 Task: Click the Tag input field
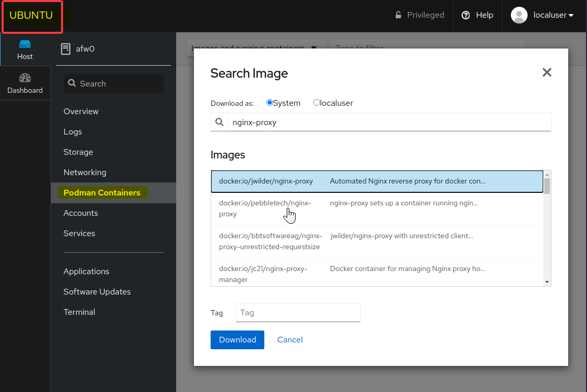click(x=298, y=313)
